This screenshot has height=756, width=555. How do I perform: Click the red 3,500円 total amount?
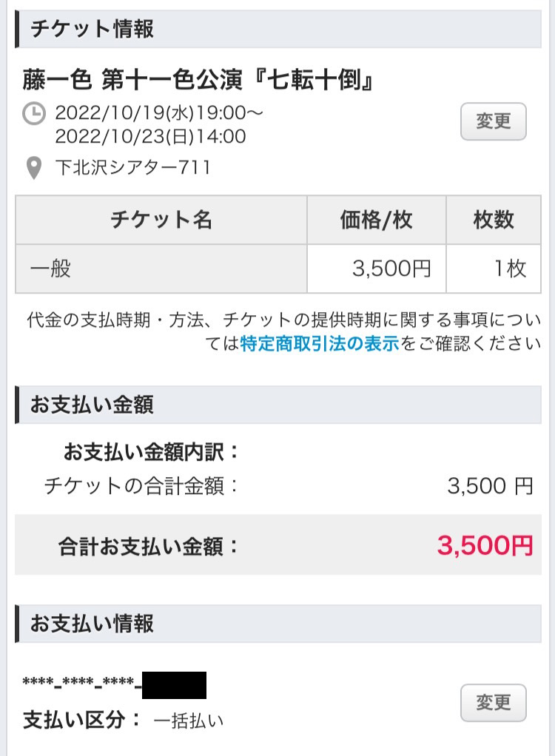pos(485,545)
